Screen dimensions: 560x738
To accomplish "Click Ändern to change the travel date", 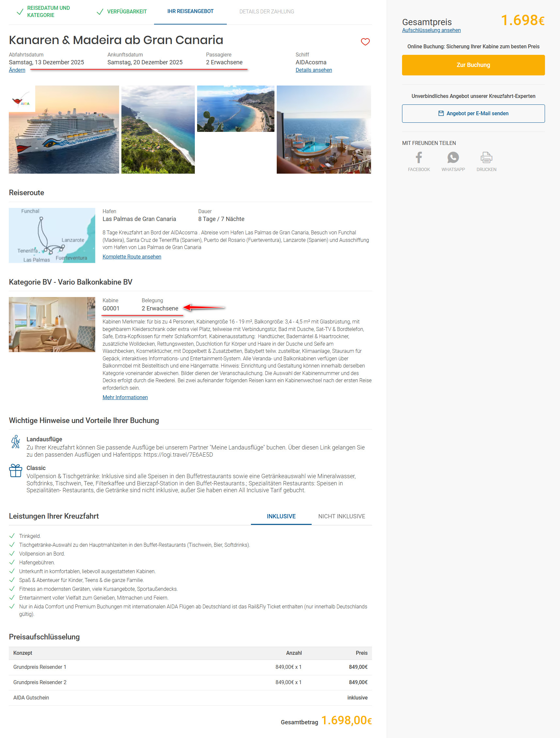I will coord(17,70).
